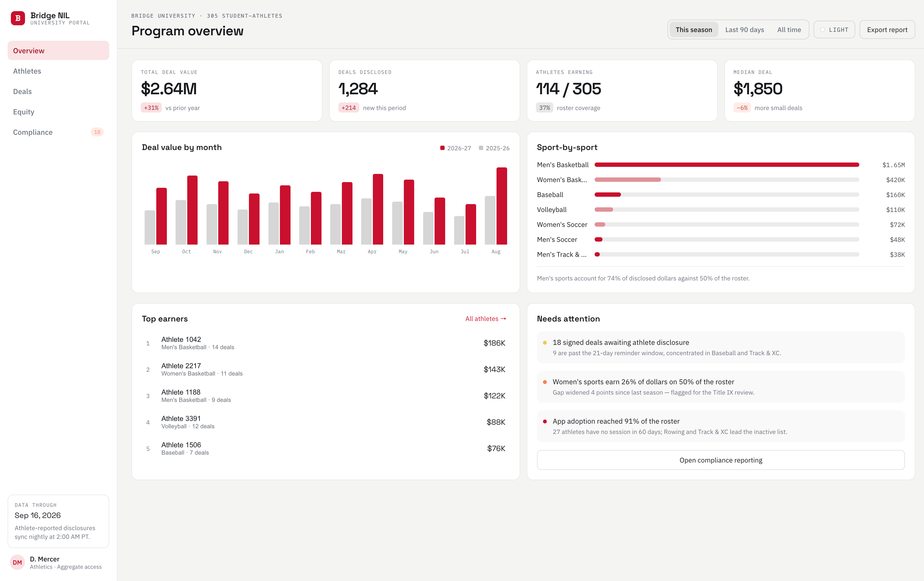This screenshot has width=924, height=581.
Task: Switch to All time range
Action: [x=789, y=30]
